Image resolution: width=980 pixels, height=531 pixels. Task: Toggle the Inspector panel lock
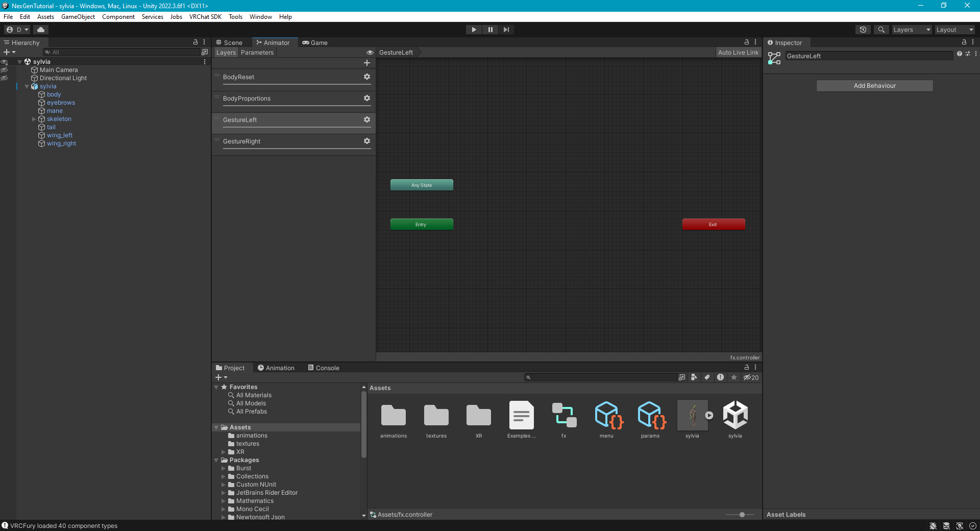click(964, 42)
